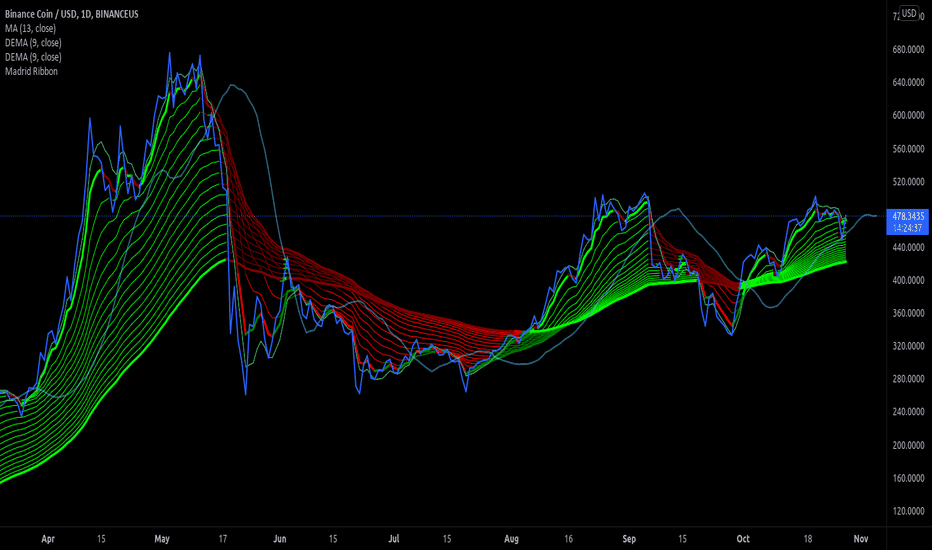932x550 pixels.
Task: Click the May label on time axis
Action: 162,539
